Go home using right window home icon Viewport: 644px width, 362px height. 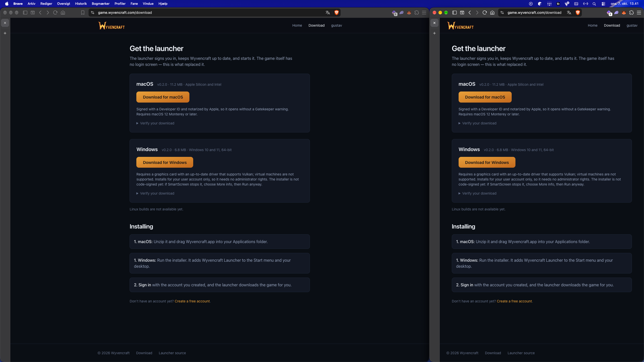[x=492, y=13]
